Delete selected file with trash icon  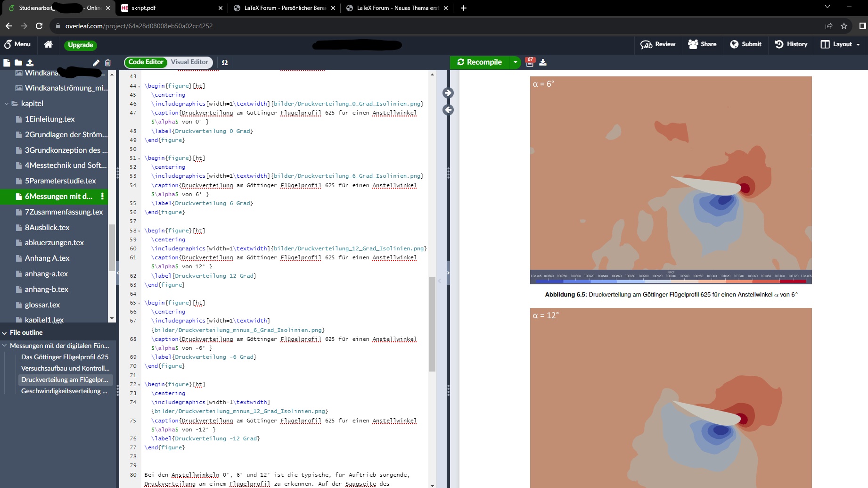(108, 63)
